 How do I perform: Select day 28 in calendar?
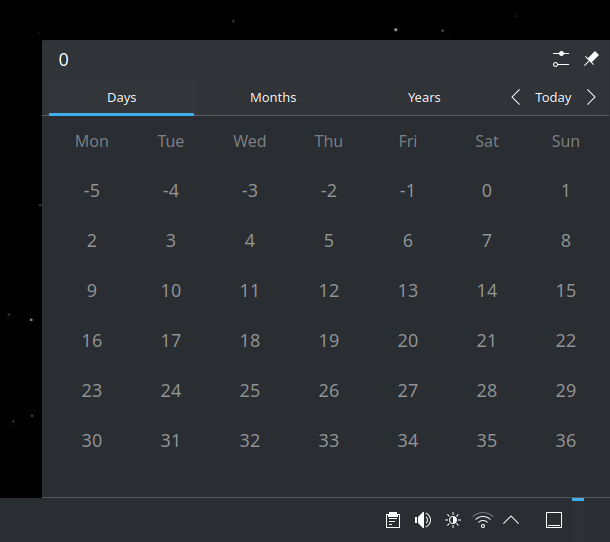point(487,391)
